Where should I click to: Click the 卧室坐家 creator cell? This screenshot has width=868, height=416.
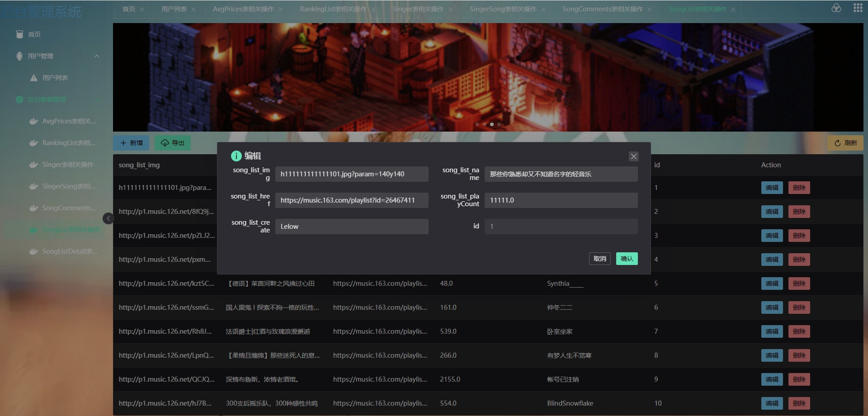tap(560, 331)
